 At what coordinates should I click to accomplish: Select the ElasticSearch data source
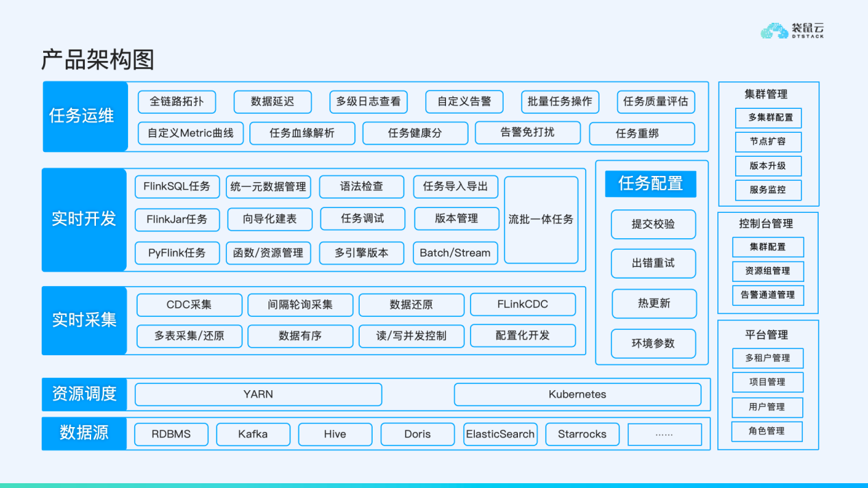[500, 434]
